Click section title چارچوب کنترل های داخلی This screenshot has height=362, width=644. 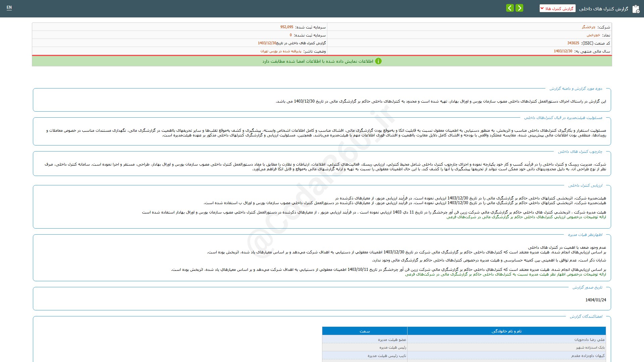pyautogui.click(x=580, y=152)
